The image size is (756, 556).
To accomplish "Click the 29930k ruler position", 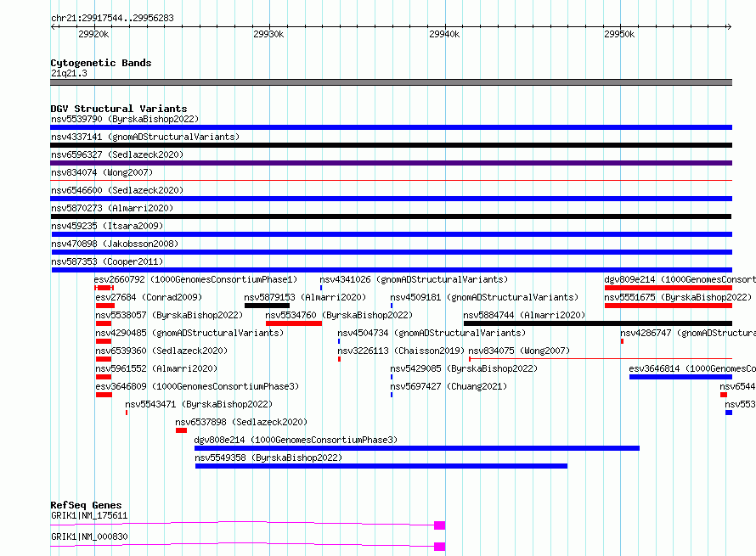I will pos(268,34).
